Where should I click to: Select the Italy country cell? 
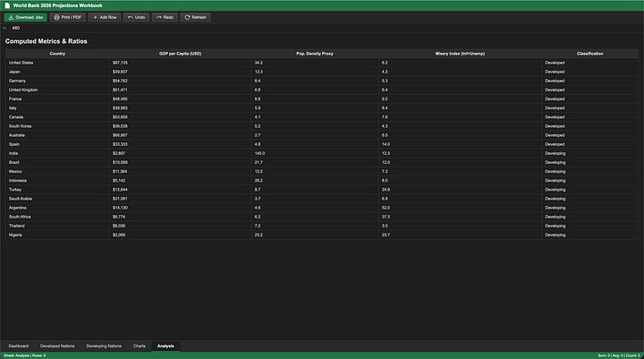click(57, 107)
